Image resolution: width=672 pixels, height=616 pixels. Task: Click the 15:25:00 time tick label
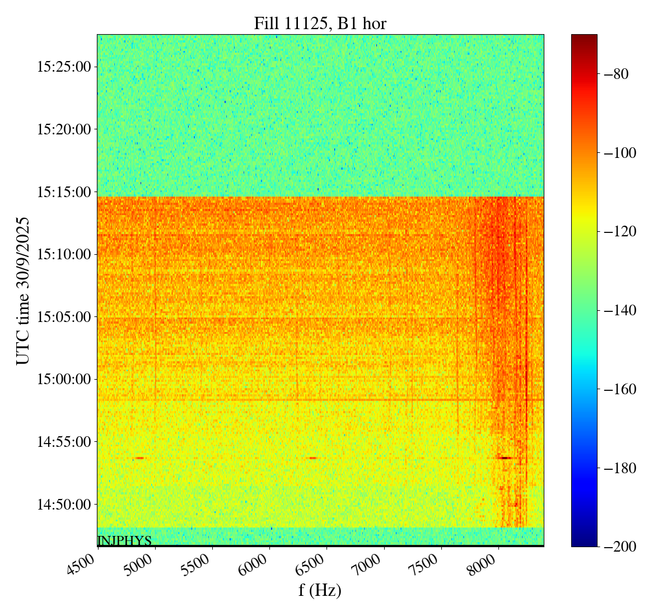point(63,67)
